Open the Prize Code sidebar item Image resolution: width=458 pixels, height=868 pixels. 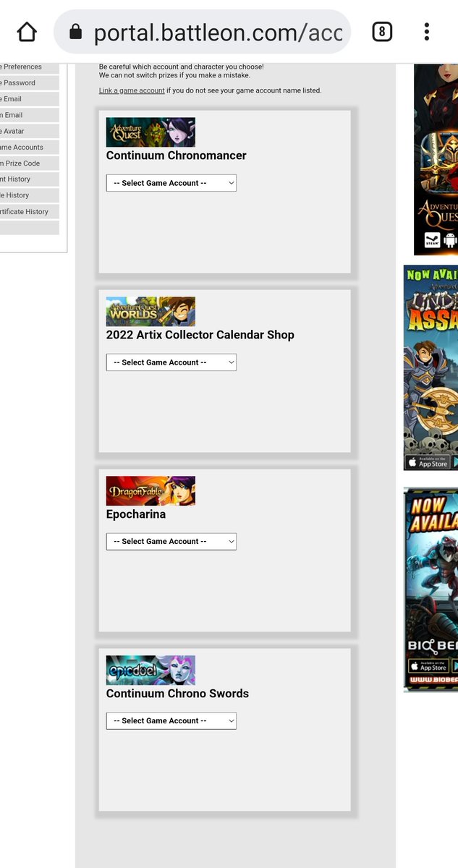coord(30,163)
